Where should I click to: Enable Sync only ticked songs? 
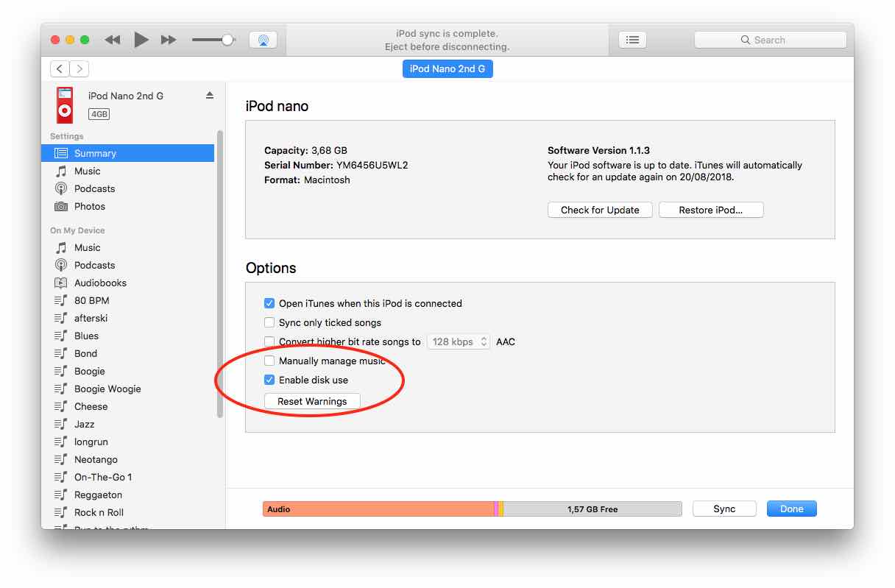269,322
